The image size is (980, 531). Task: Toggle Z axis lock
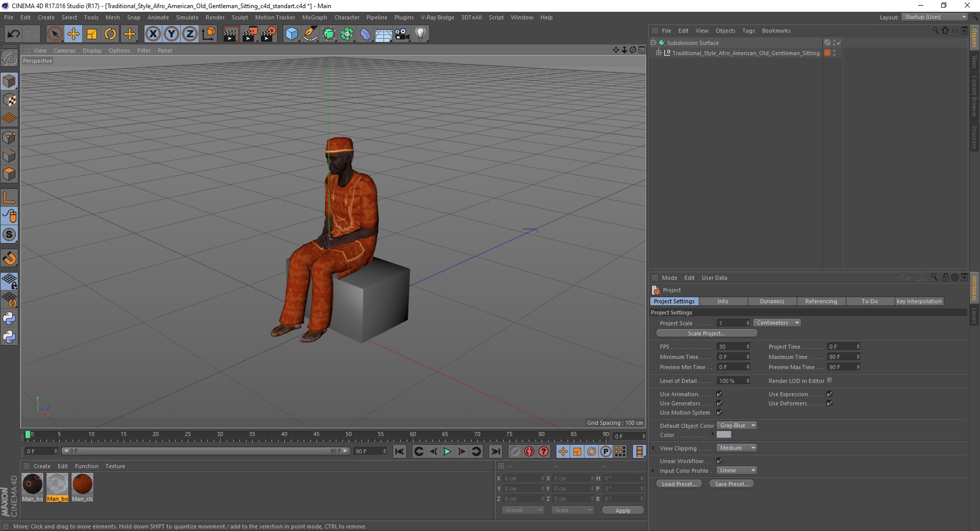click(x=190, y=34)
